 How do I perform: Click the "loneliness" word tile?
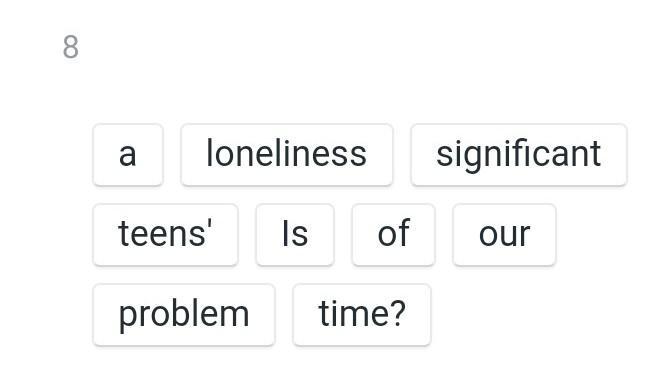[287, 155]
